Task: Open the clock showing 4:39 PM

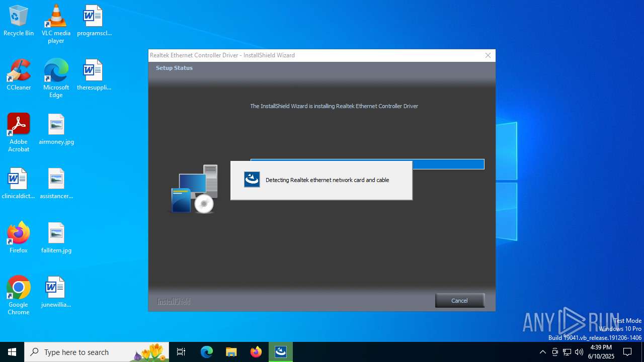Action: pyautogui.click(x=601, y=352)
